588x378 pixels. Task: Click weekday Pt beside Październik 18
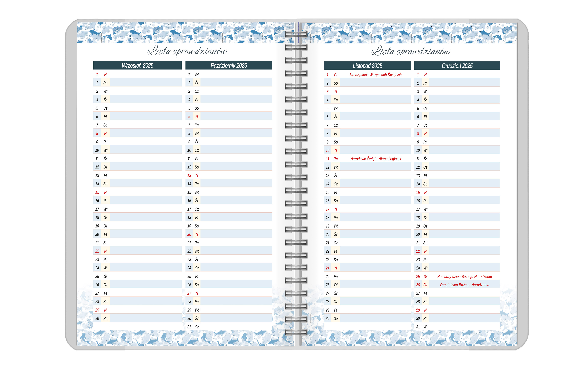[197, 217]
